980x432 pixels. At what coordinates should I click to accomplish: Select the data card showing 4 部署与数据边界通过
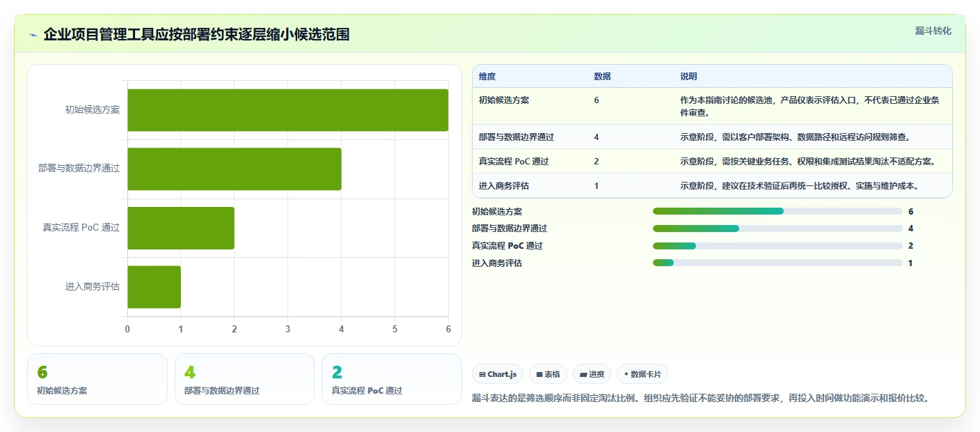coord(244,379)
